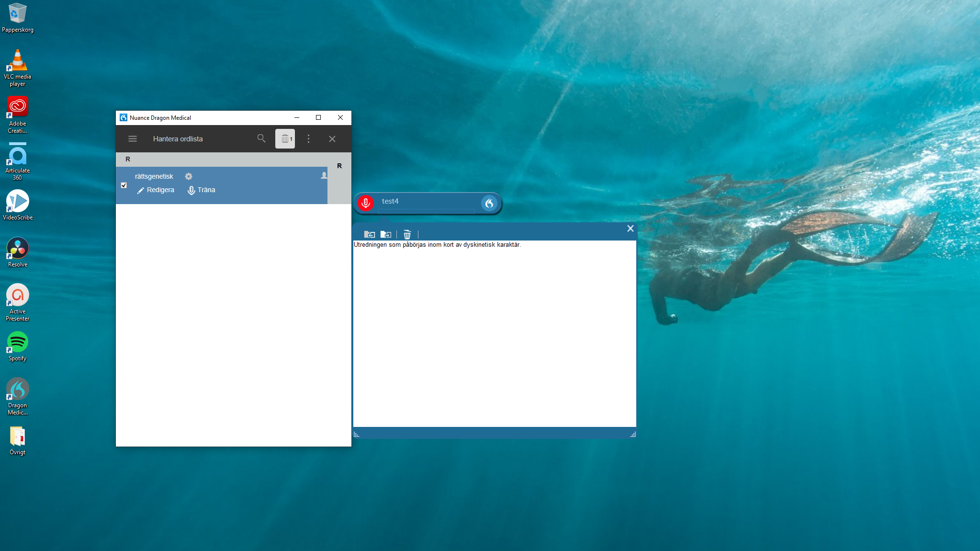The image size is (980, 551).
Task: Click the search magnifier icon
Action: tap(261, 138)
